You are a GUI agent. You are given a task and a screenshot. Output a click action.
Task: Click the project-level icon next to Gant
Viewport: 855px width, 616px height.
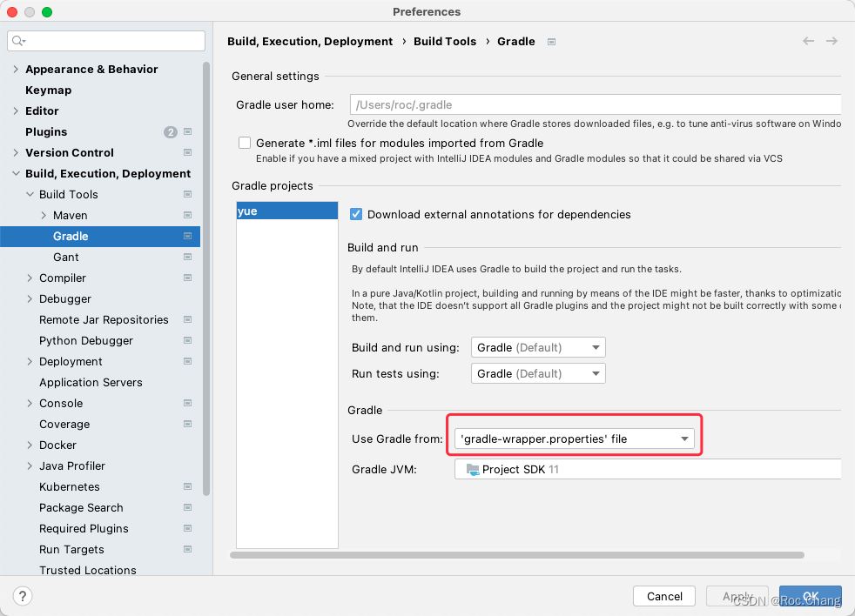(187, 257)
